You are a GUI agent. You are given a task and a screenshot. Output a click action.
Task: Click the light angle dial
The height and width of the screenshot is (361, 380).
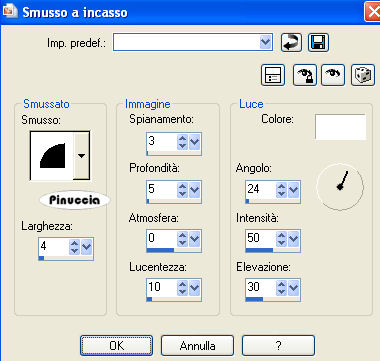340,187
